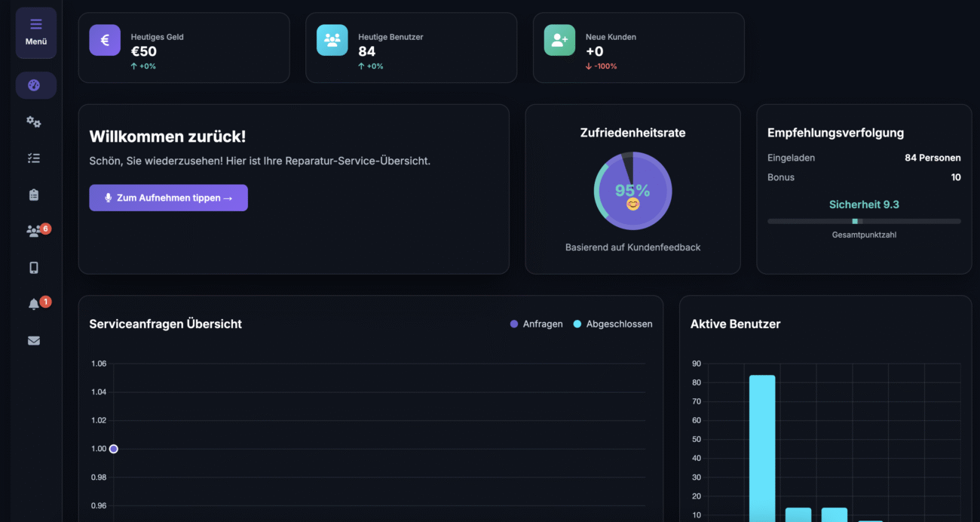
Task: Click the Eingeladen label
Action: pos(792,158)
